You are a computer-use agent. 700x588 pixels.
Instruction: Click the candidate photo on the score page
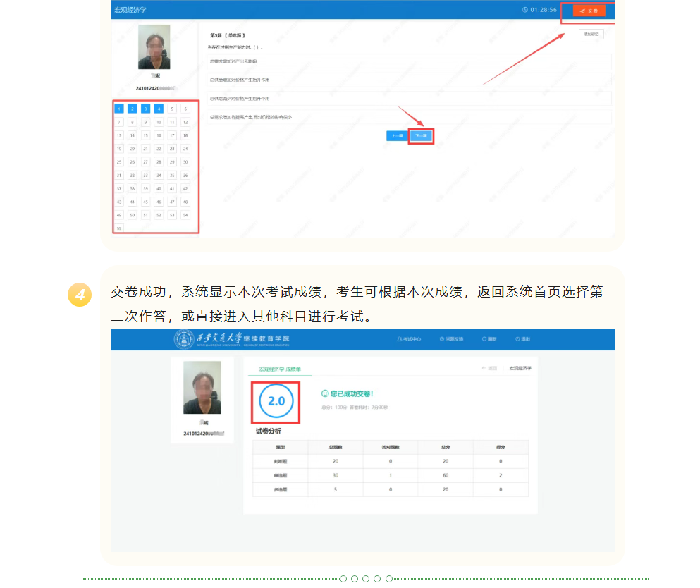[x=202, y=388]
